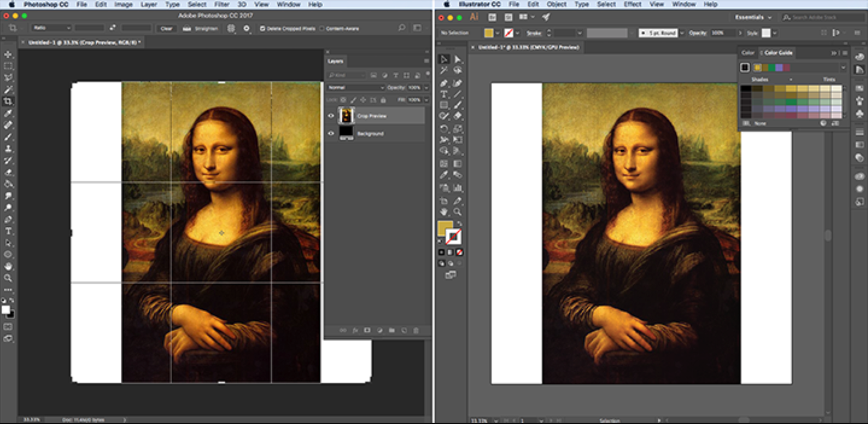Select the Magic Wand tool in Photoshop
868x424 pixels.
8,90
